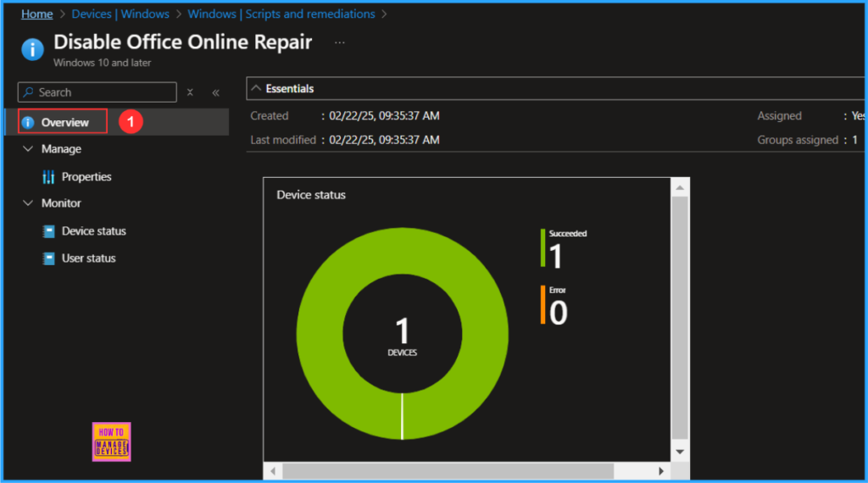
Task: Clear the search with the X icon
Action: click(190, 92)
